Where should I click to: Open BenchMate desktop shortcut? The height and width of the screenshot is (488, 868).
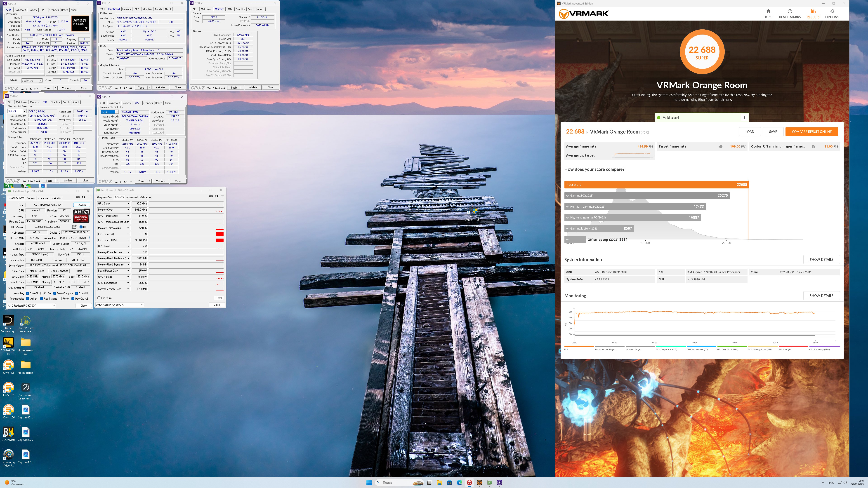8,434
